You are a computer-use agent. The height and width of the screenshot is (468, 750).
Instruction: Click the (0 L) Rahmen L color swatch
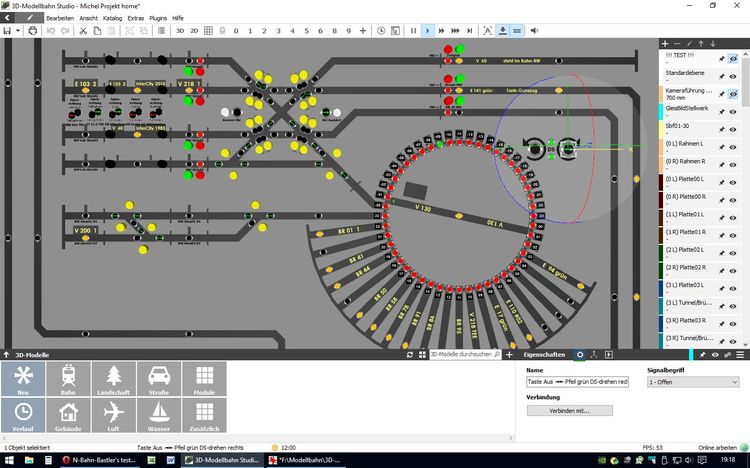[662, 146]
